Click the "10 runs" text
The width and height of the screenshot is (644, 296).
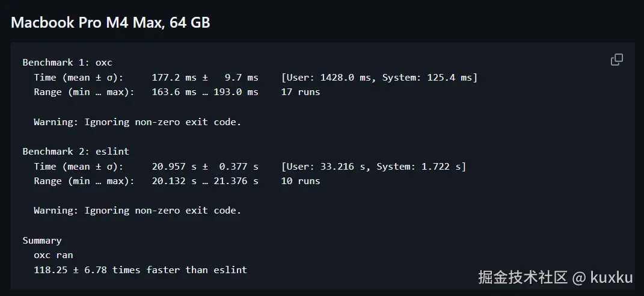tap(300, 181)
